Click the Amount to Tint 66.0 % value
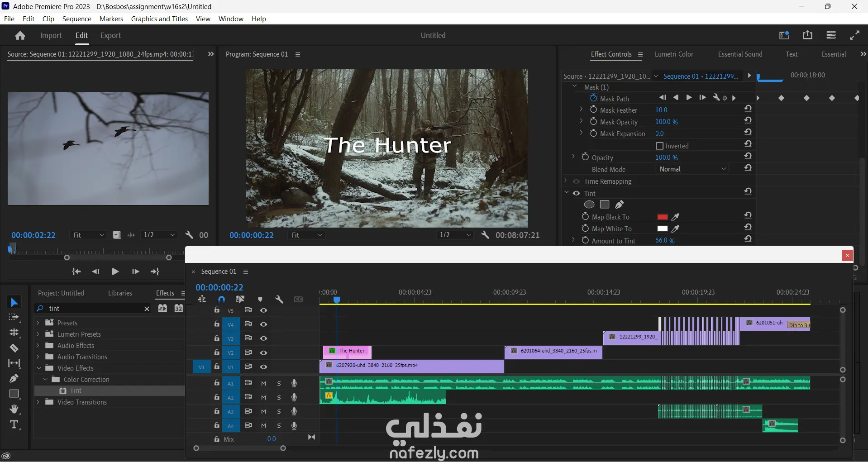 click(665, 241)
